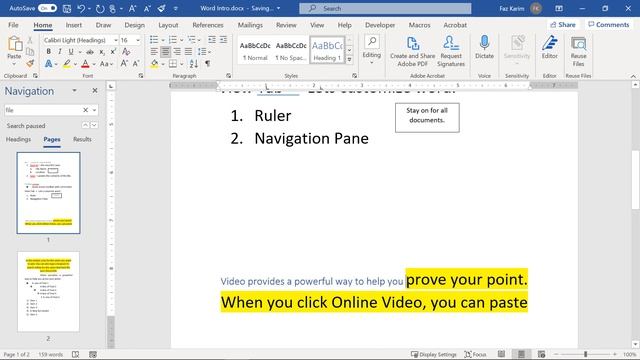Click Increase Indent icon
The height and width of the screenshot is (360, 640).
click(223, 40)
